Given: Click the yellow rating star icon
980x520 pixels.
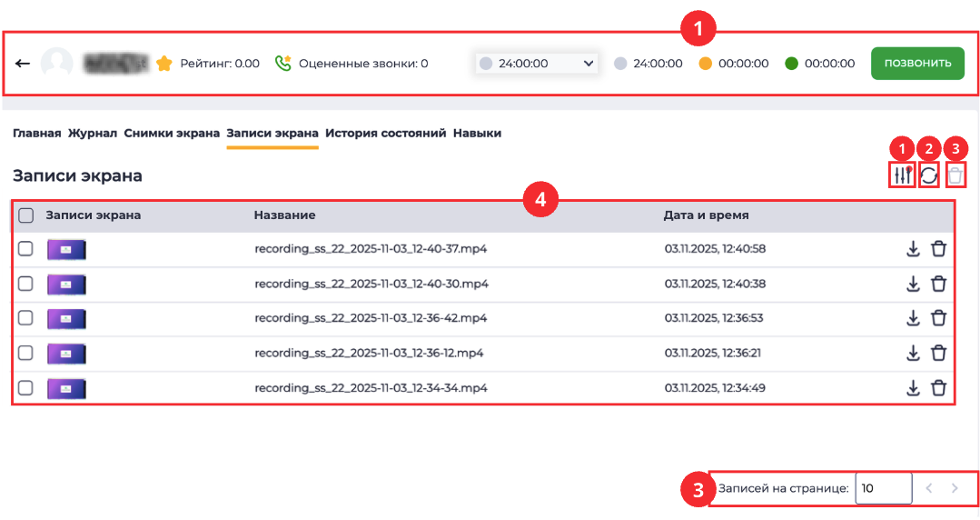Looking at the screenshot, I should pos(164,64).
